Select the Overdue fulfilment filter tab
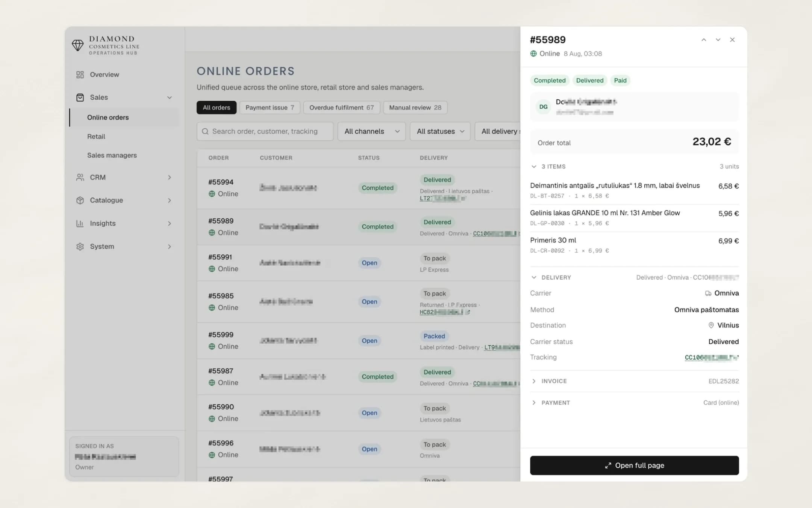 pos(341,108)
